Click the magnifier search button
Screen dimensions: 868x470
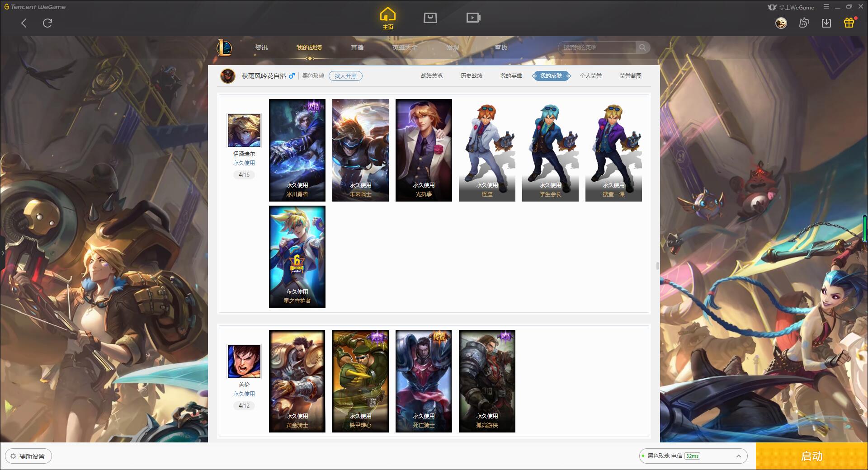point(642,47)
